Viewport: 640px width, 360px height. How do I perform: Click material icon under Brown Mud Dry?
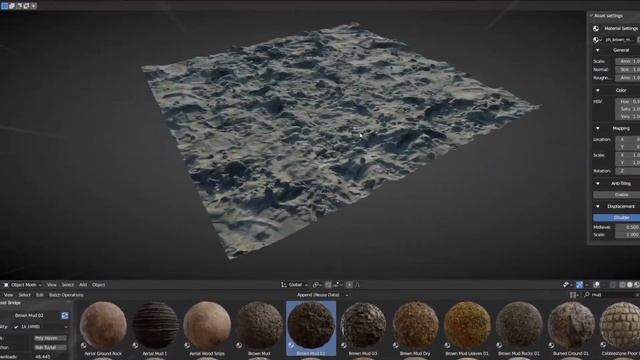point(395,345)
